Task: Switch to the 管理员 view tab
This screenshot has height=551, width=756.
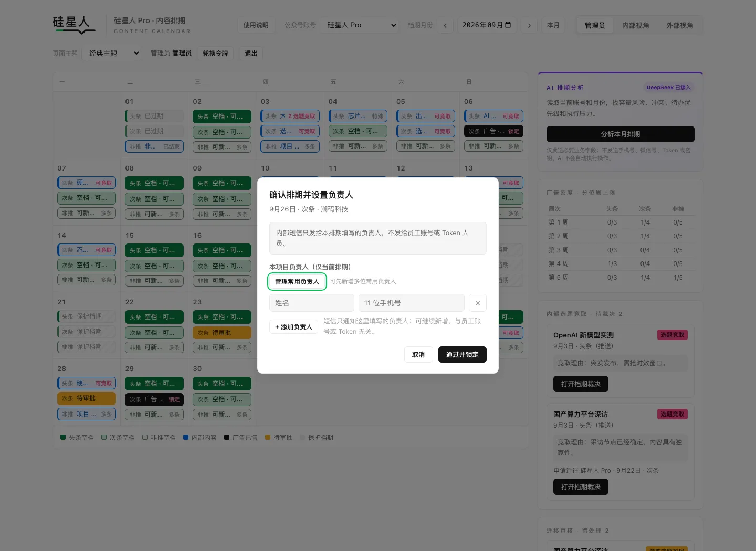Action: 595,25
